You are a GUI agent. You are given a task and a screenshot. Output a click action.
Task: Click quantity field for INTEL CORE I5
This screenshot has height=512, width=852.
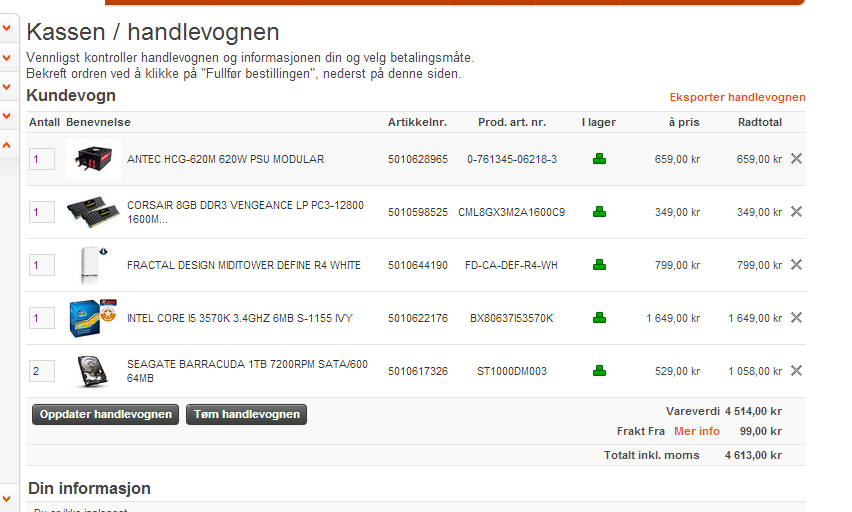point(42,318)
